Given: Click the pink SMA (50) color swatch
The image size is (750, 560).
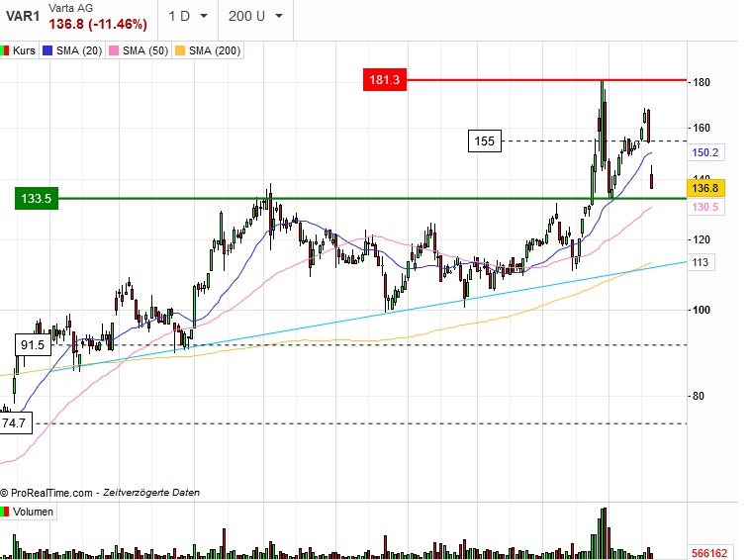Looking at the screenshot, I should (x=114, y=50).
